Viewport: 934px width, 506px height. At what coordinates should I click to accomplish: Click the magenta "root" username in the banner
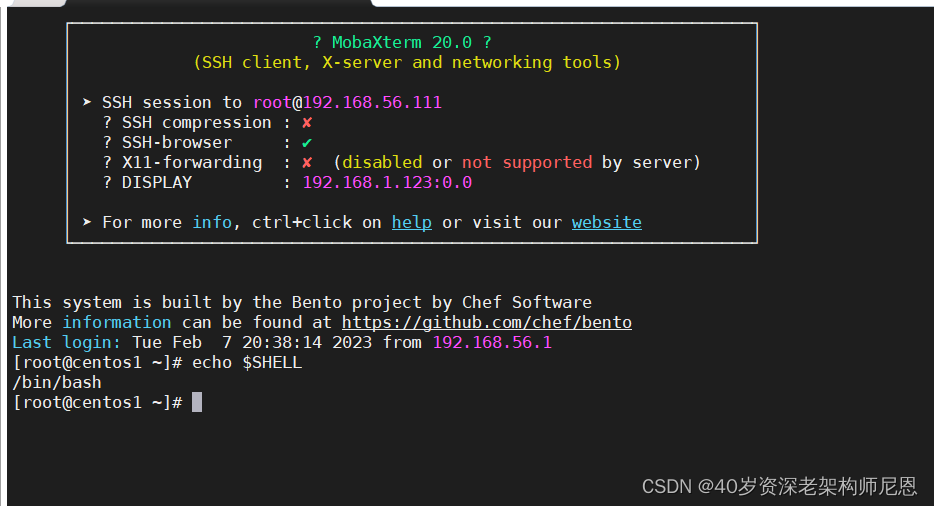(272, 103)
